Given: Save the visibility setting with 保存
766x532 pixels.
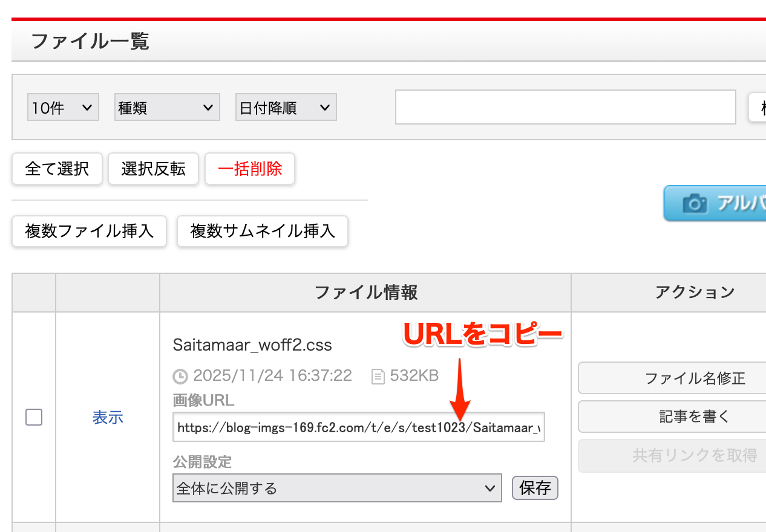Looking at the screenshot, I should point(535,488).
